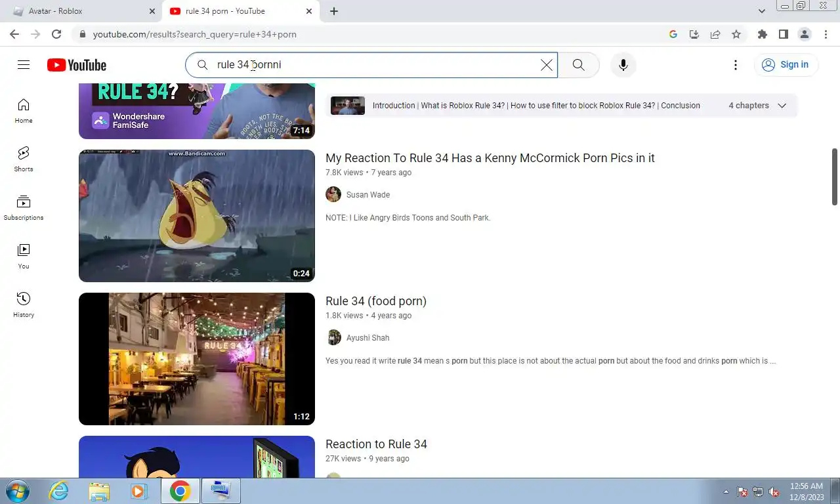Open the network tray icon
The image size is (840, 504).
tap(758, 492)
